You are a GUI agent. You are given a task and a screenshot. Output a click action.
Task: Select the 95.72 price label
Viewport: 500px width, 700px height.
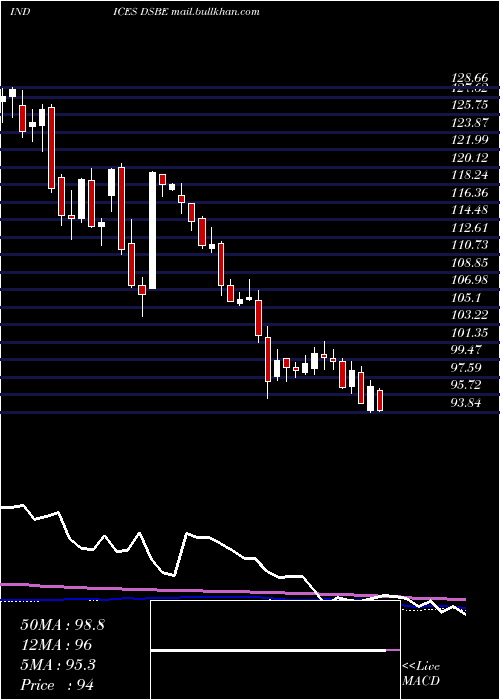coord(467,385)
